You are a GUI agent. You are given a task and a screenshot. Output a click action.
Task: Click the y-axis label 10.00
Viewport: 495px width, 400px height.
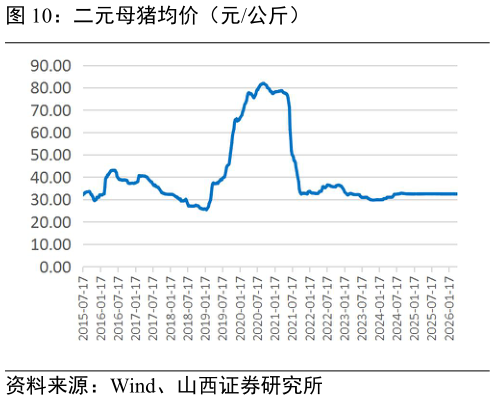[x=51, y=244]
